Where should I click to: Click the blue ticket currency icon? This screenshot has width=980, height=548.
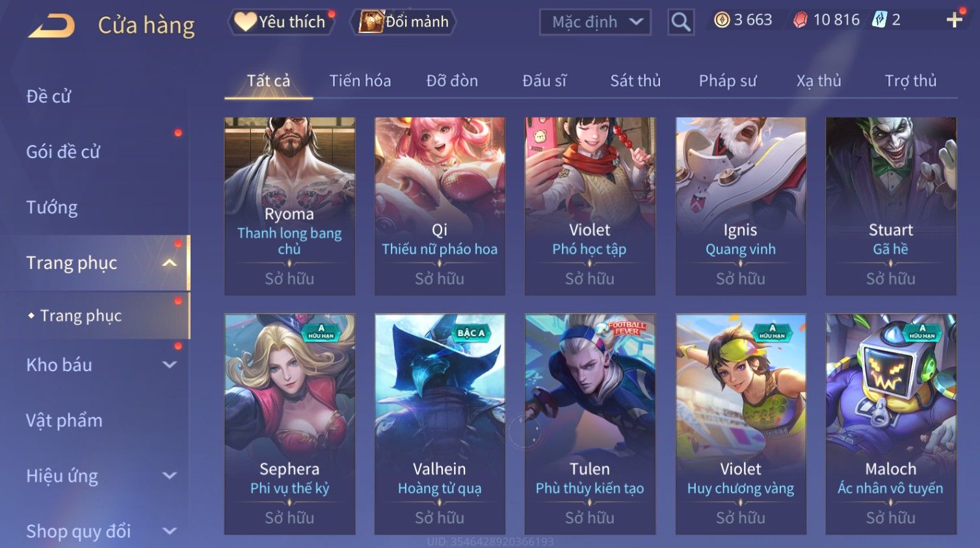pyautogui.click(x=879, y=20)
